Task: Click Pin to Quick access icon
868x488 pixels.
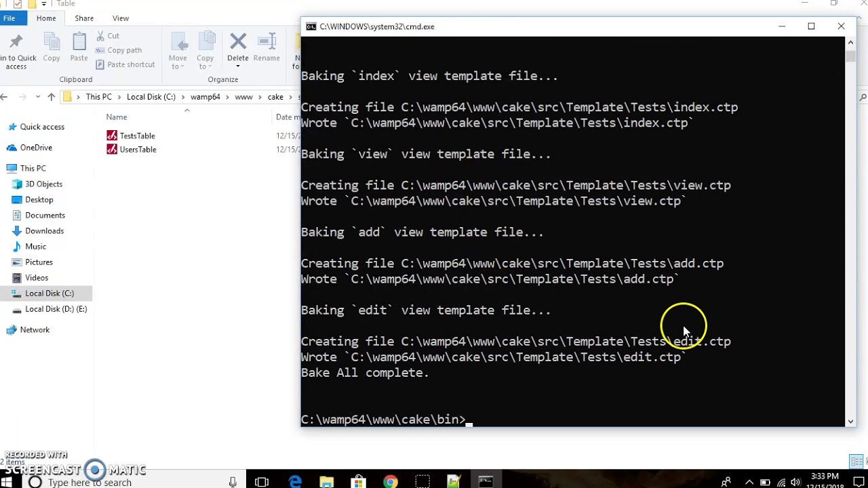Action: 16,41
